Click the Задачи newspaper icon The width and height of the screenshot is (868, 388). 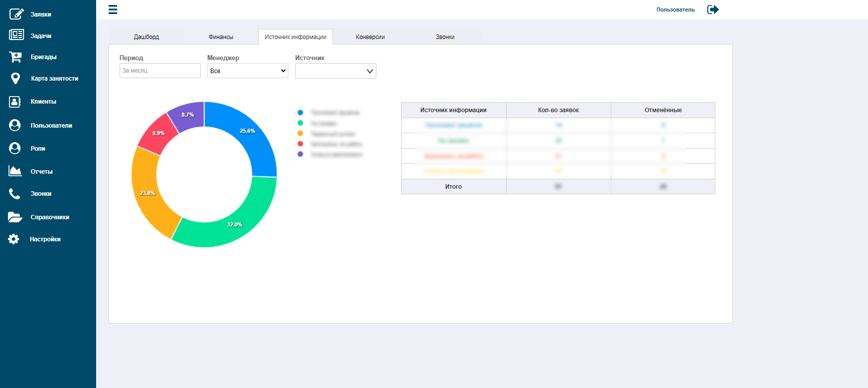pyautogui.click(x=17, y=35)
